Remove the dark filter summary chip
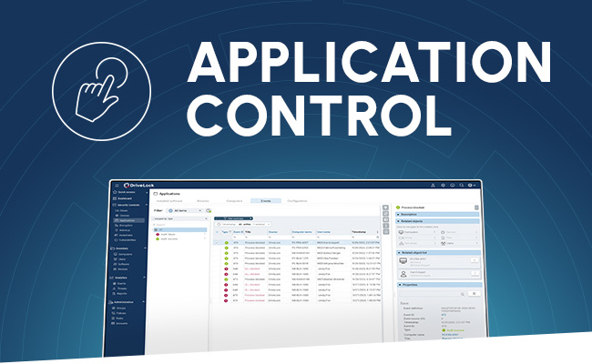This screenshot has height=364, width=592. pyautogui.click(x=250, y=218)
